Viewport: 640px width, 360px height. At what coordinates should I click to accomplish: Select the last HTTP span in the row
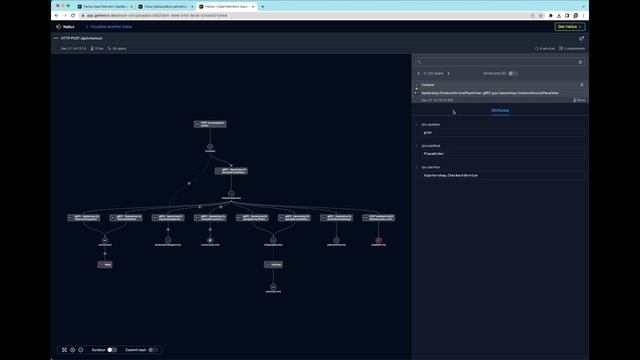[378, 218]
